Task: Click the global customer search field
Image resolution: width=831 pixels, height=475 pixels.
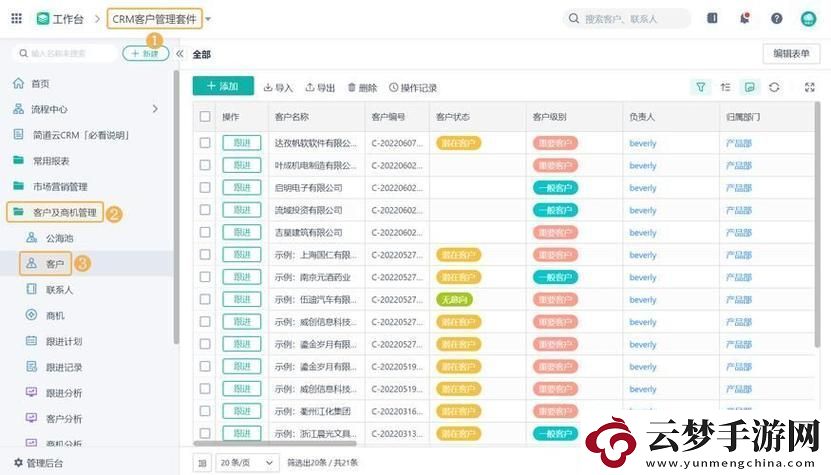Action: coord(627,19)
